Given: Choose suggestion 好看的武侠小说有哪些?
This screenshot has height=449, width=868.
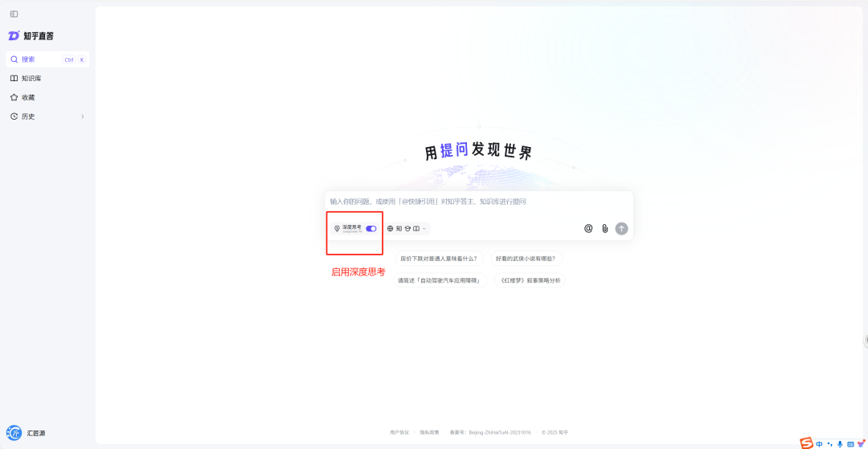Looking at the screenshot, I should pyautogui.click(x=526, y=258).
